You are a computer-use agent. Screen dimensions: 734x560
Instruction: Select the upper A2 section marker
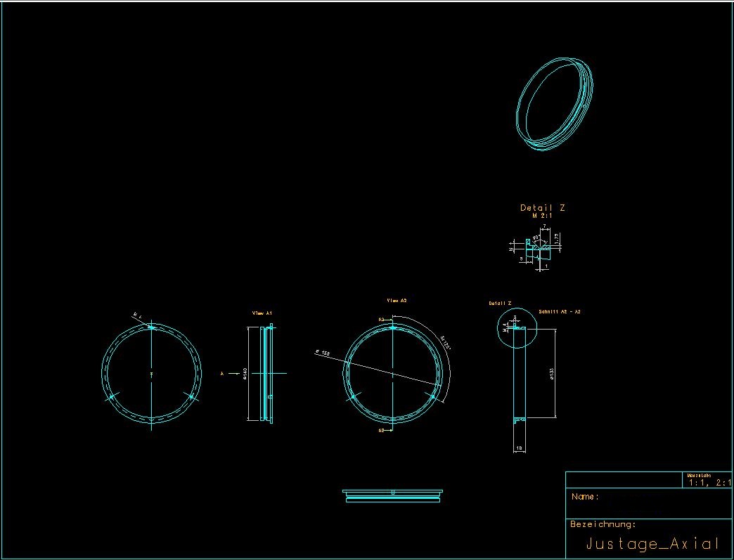point(385,320)
